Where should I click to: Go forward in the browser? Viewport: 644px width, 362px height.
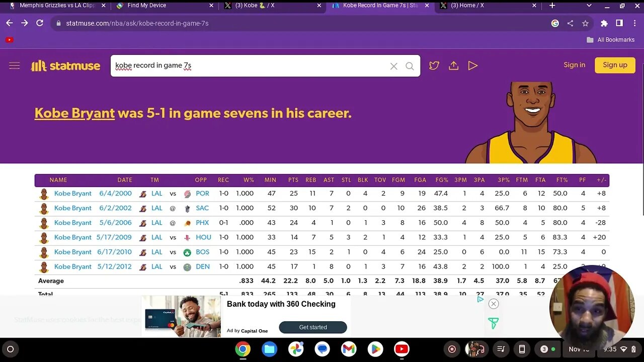click(24, 23)
